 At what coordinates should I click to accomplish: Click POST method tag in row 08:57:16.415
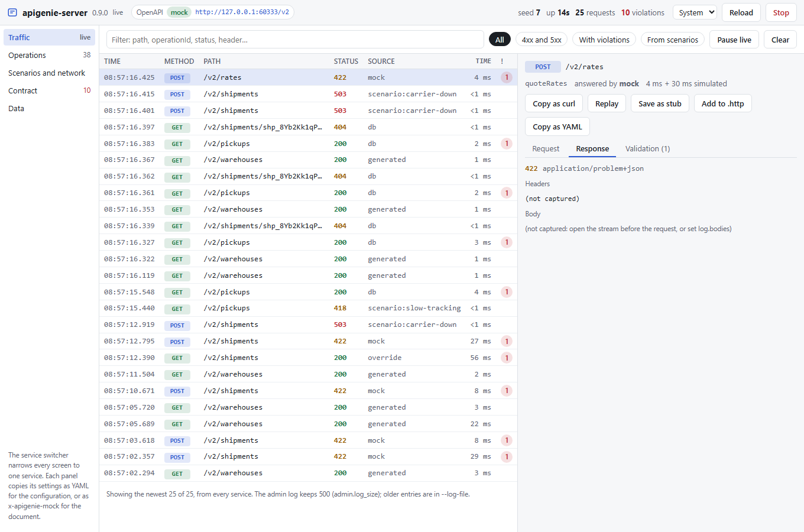point(177,94)
